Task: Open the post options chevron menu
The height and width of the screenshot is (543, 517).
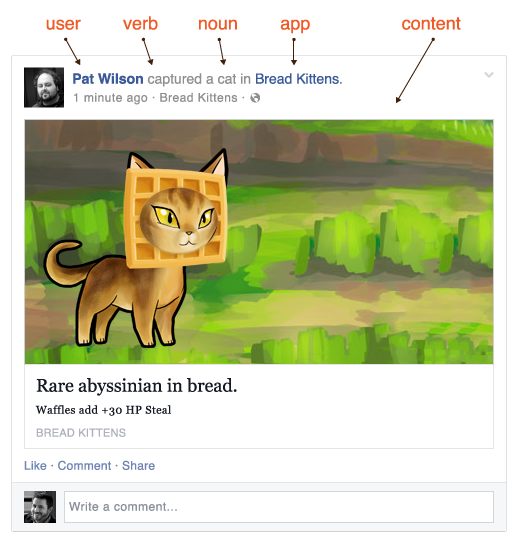Action: (x=488, y=75)
